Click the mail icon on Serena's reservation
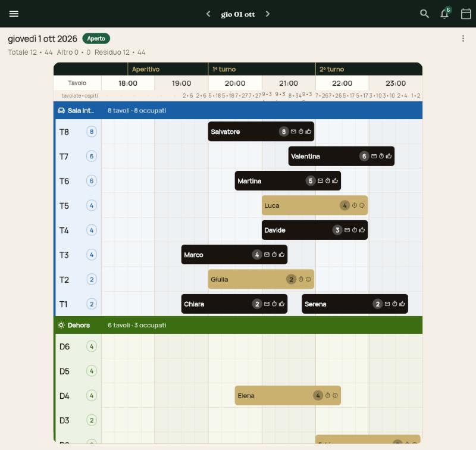 point(387,304)
